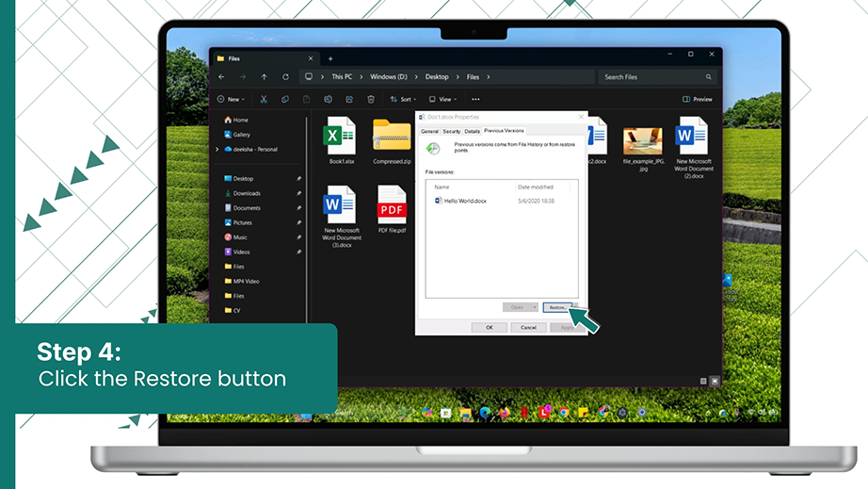
Task: Expand deeksha - Personal tree node
Action: pos(217,150)
